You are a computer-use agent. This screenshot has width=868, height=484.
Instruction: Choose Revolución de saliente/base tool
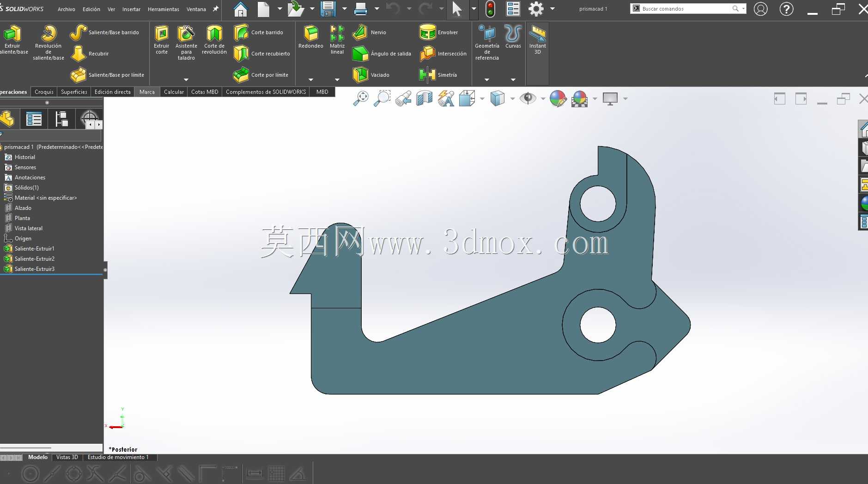(48, 43)
